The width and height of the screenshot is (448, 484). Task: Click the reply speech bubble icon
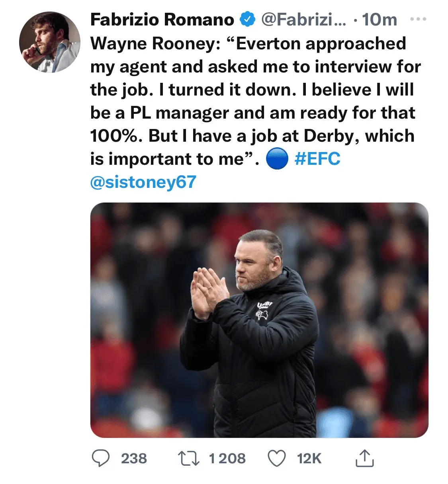(x=101, y=458)
